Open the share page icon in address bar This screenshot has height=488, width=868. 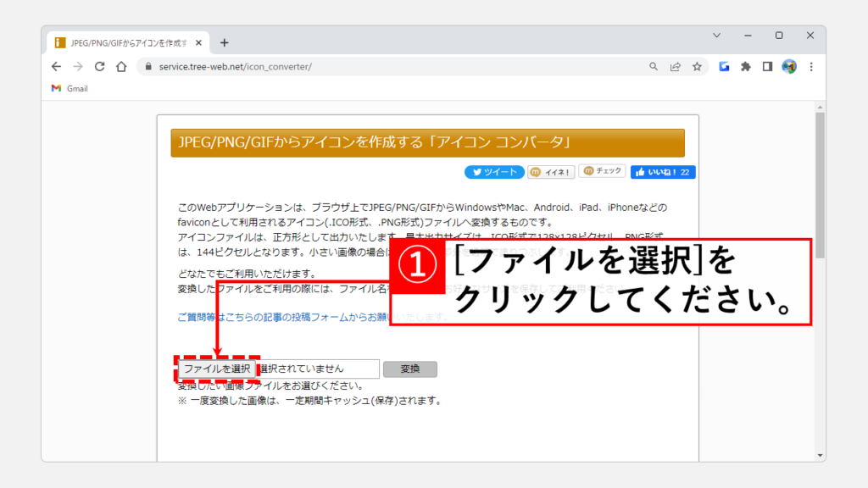(676, 66)
